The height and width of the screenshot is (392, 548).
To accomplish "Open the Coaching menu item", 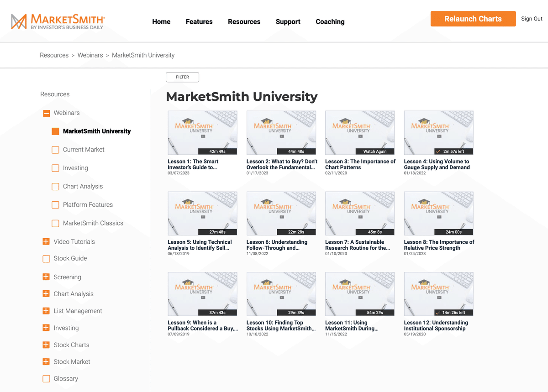I will 330,21.
